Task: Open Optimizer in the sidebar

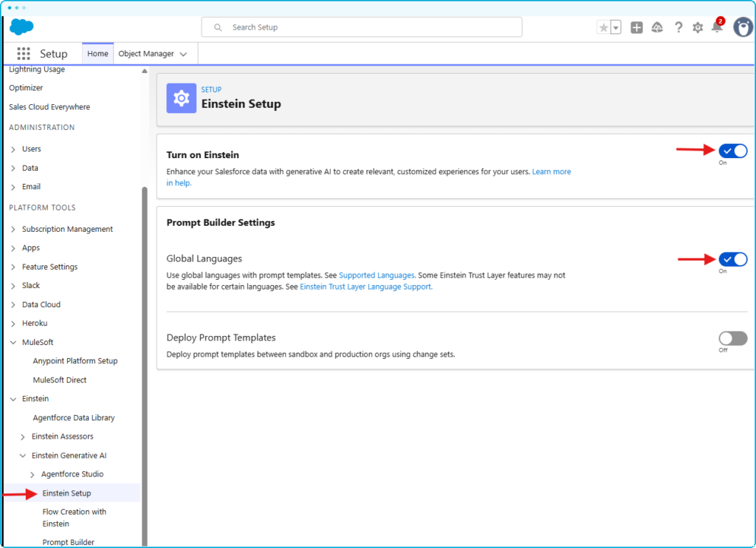Action: pos(26,88)
